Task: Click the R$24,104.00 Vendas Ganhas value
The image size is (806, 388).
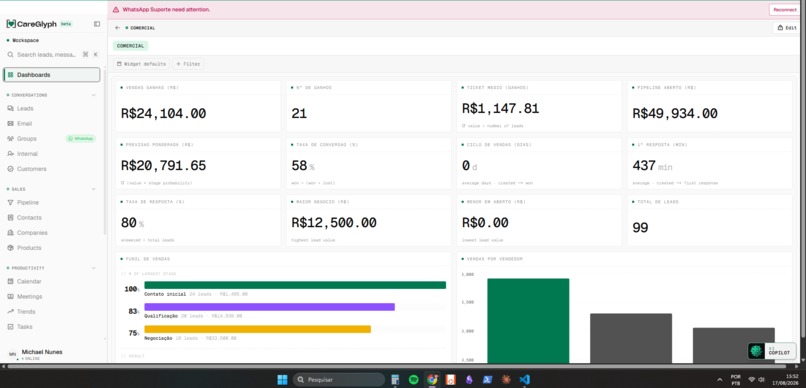Action: tap(163, 114)
